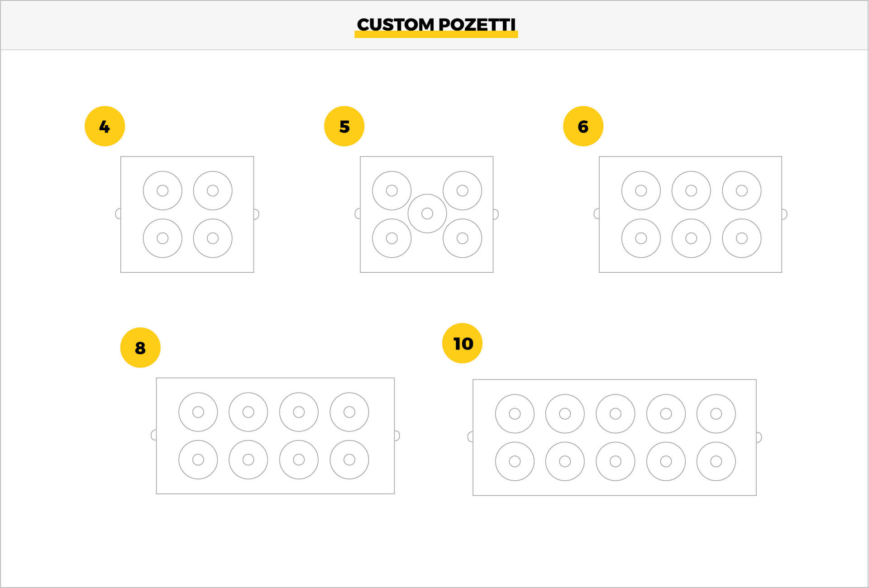Click the Custom Pozetti heading
This screenshot has width=869, height=588.
[436, 25]
